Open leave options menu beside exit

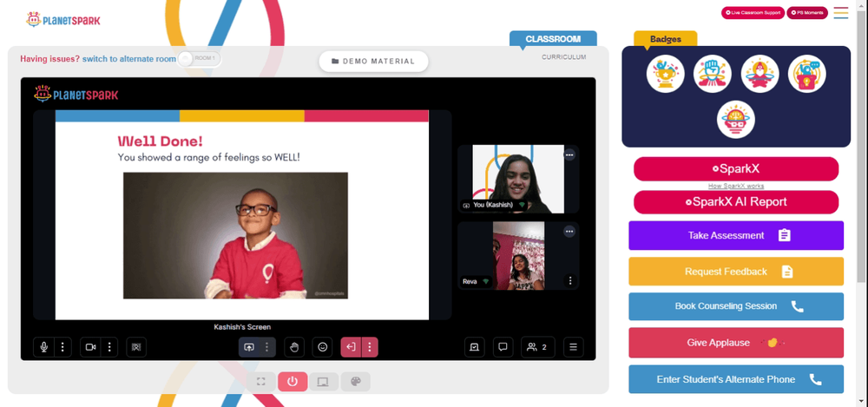369,347
